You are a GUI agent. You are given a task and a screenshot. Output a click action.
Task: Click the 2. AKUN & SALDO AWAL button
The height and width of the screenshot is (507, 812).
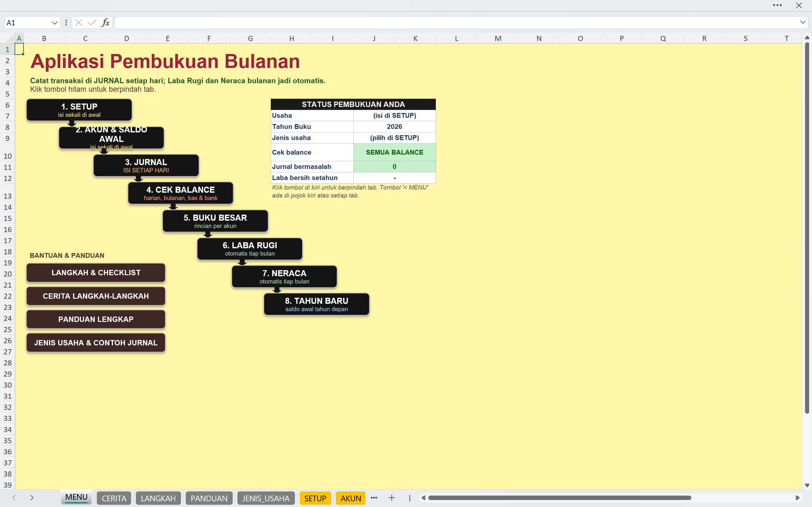[x=111, y=138]
